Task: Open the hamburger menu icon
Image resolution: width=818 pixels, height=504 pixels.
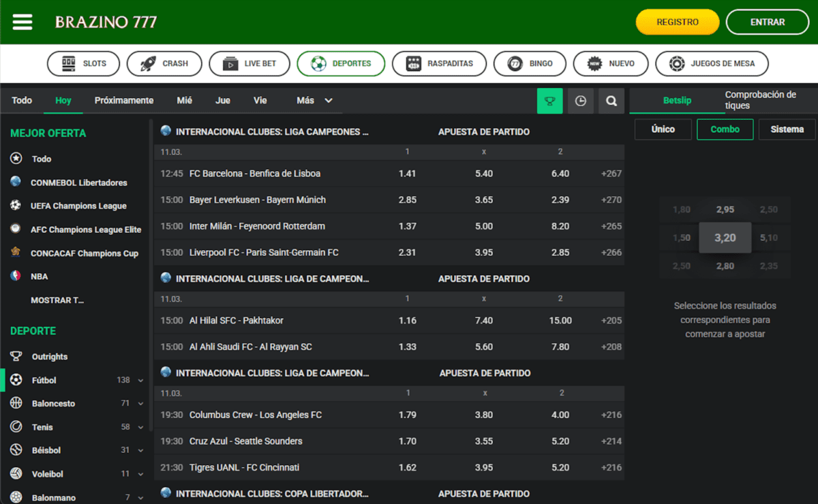Action: (22, 22)
